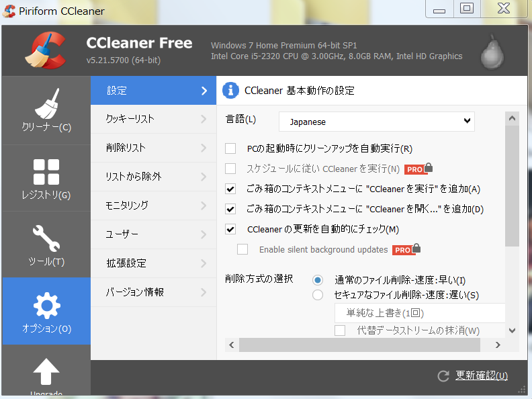The height and width of the screenshot is (399, 532).
Task: Select the オプション(O) gear section
Action: click(46, 312)
